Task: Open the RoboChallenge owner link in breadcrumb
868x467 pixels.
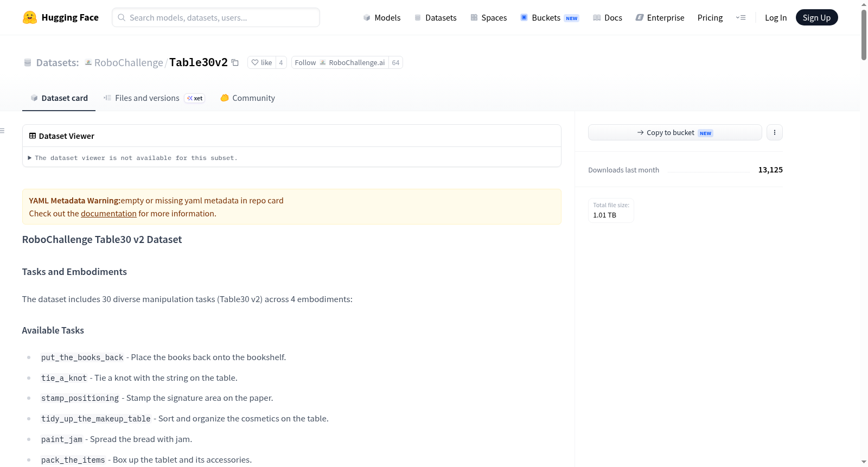Action: coord(129,62)
